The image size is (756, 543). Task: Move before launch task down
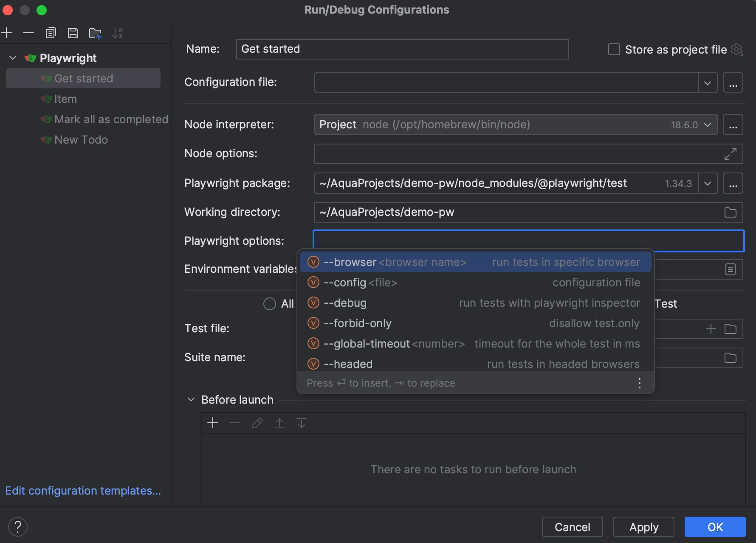(x=302, y=423)
